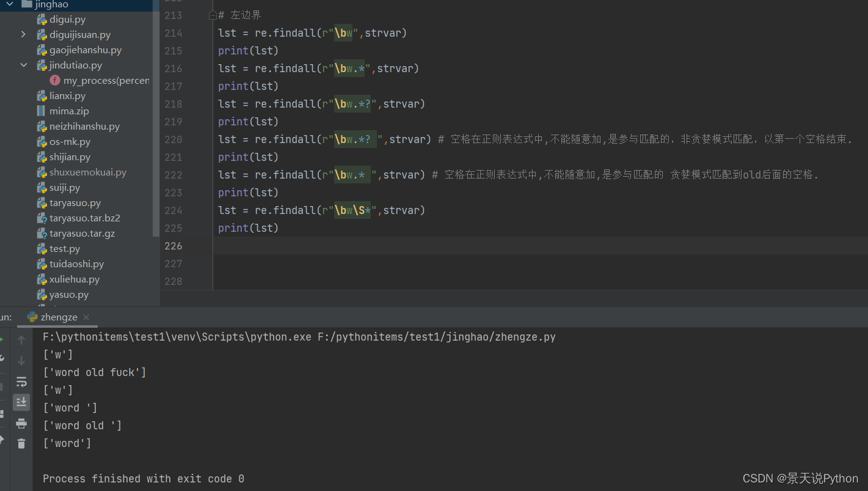This screenshot has width=868, height=491.
Task: Clear console output with the trash icon
Action: (21, 443)
